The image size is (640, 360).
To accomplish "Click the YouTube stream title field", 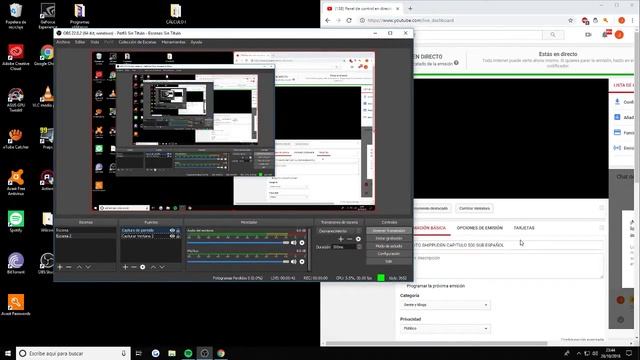I will click(x=508, y=245).
